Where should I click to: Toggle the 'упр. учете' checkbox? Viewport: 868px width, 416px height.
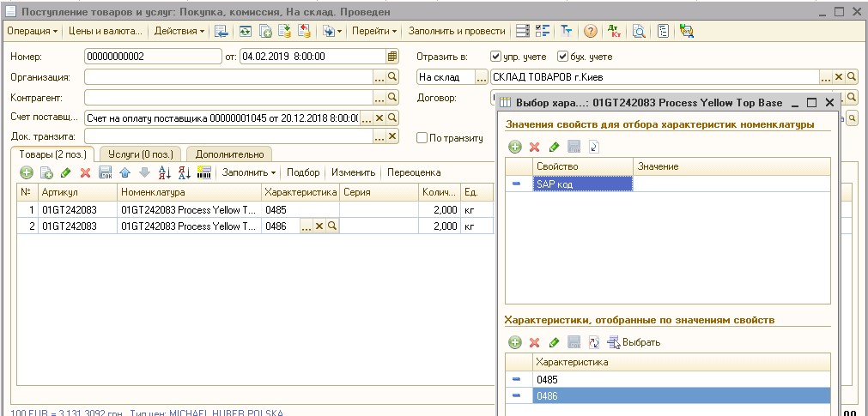[x=495, y=57]
